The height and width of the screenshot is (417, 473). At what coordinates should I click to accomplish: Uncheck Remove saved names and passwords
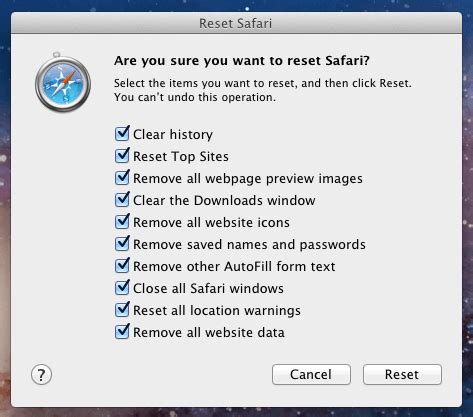click(x=122, y=244)
